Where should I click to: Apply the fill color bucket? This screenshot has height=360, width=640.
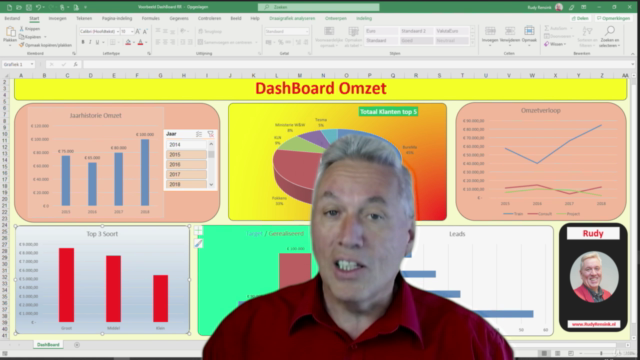[128, 42]
